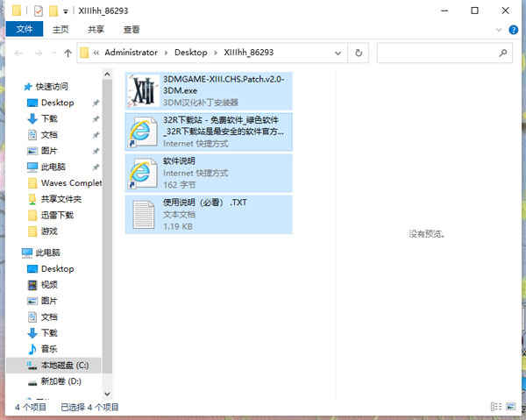Open the 3DMGAME-XIII.CHS.Patch.v2.0-3DM.exe file
This screenshot has height=420, width=526.
coord(209,90)
